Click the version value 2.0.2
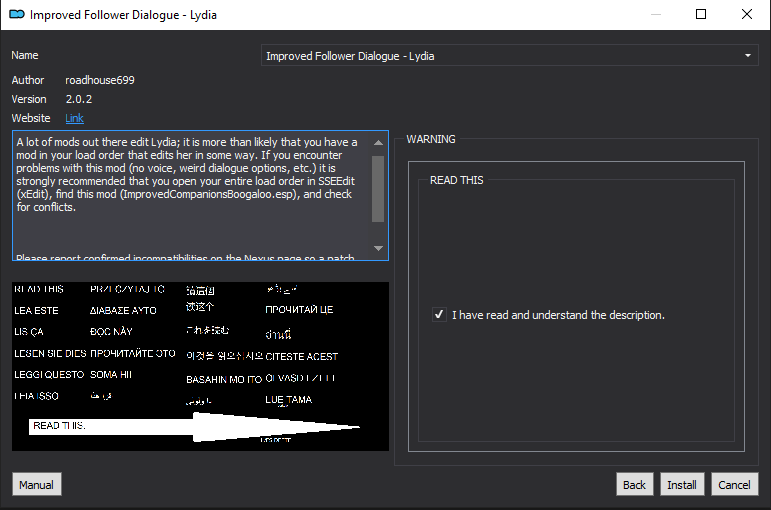 (x=79, y=99)
